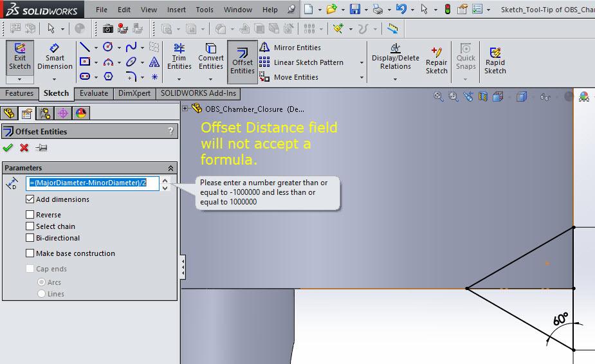
Task: Open the FeatureManager design tree tab
Action: click(9, 113)
